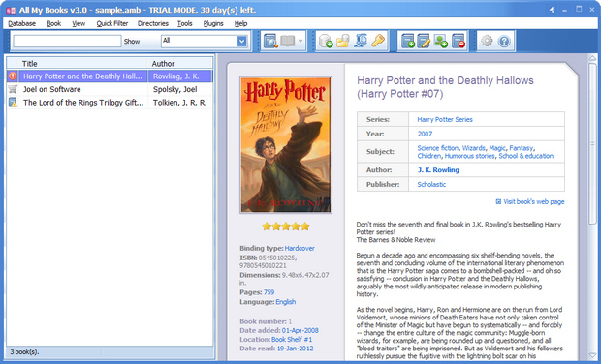Select Harry Potter and the Deathly Hallows row
This screenshot has height=364, width=601.
point(110,76)
